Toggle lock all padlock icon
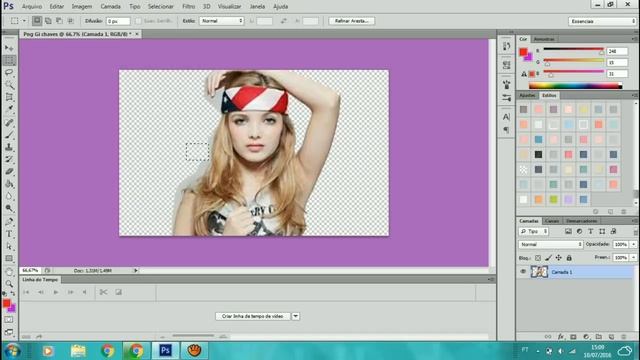 point(569,258)
